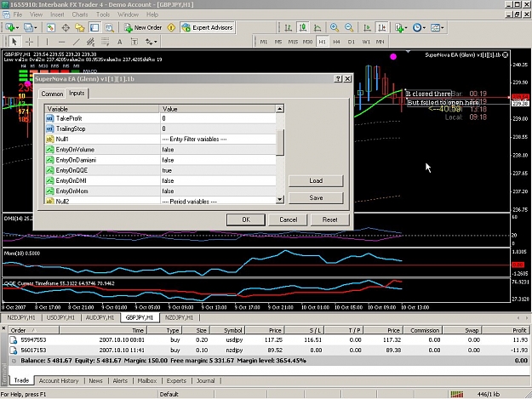Open the Journal terminal tab
The width and height of the screenshot is (532, 399).
(206, 380)
